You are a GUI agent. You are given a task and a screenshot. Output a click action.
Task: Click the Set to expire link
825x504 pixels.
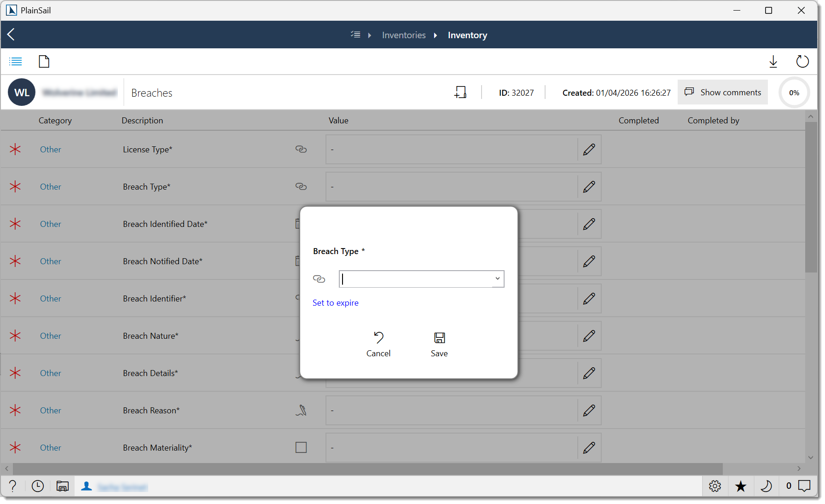[x=336, y=302]
